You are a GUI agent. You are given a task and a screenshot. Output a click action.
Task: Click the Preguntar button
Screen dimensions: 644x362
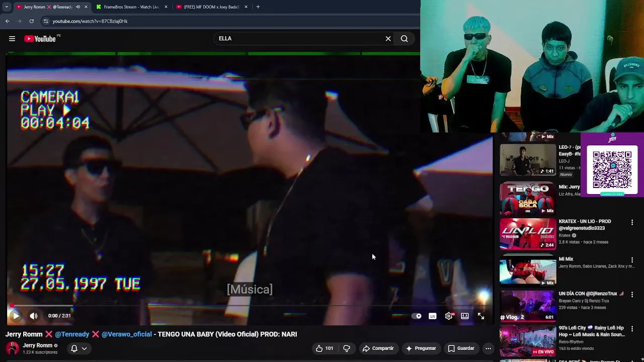[421, 348]
